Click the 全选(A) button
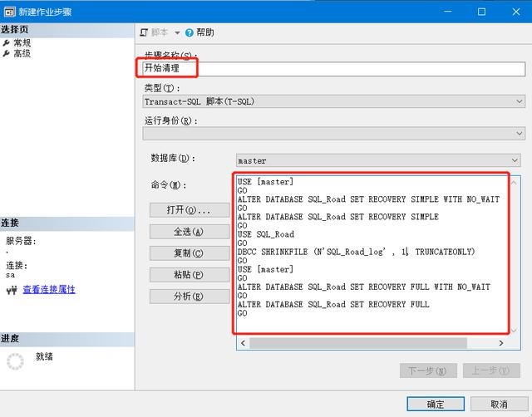Image resolution: width=532 pixels, height=417 pixels. coord(190,232)
